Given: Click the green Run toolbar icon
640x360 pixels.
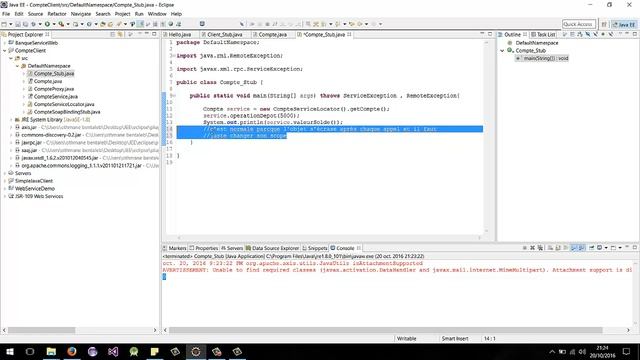Looking at the screenshot, I should [x=47, y=24].
